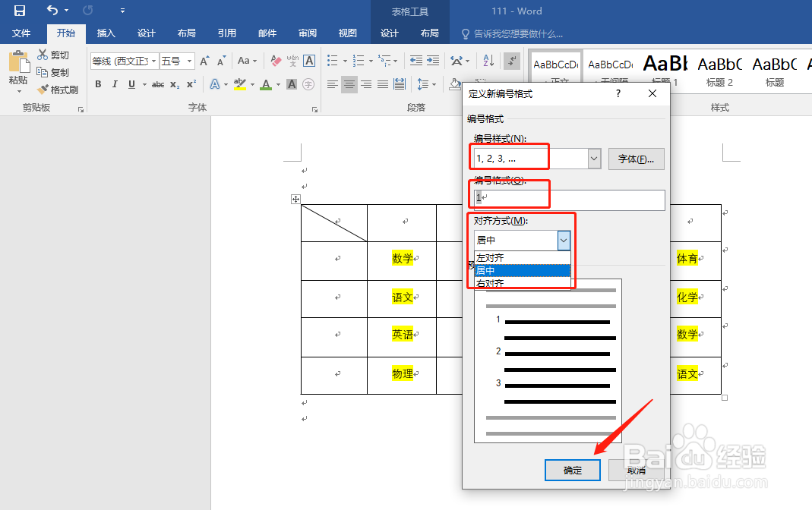The height and width of the screenshot is (510, 812).
Task: Toggle Italic formatting
Action: coord(115,83)
